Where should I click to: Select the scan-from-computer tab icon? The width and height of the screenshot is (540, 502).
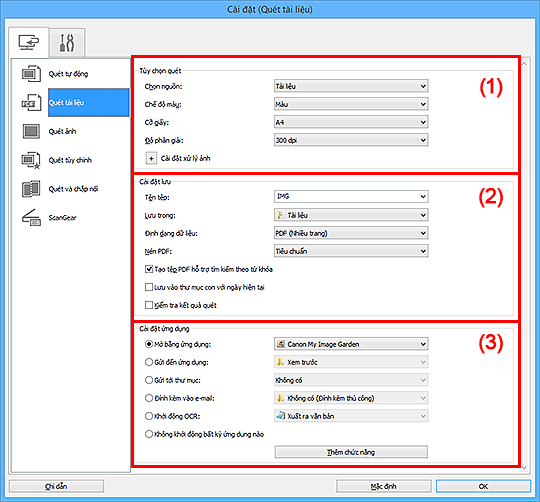pos(29,42)
